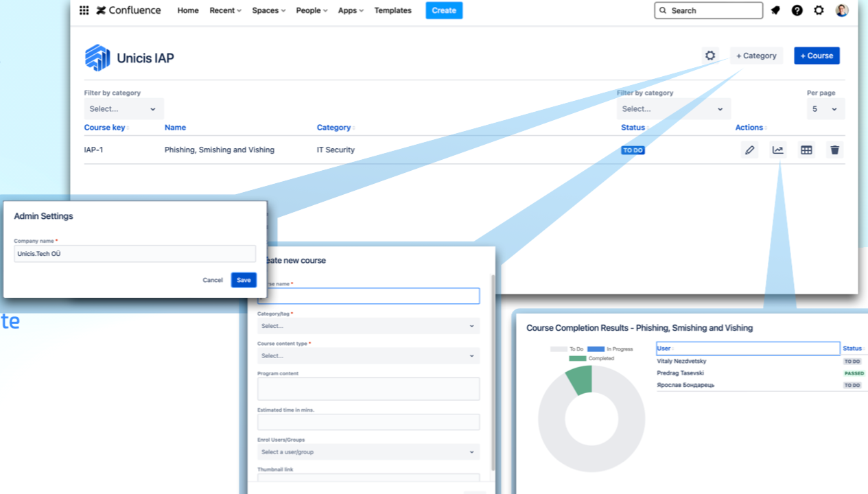Open the table view icon for IAP-1
Viewport: 868px width, 494px height.
coord(806,149)
